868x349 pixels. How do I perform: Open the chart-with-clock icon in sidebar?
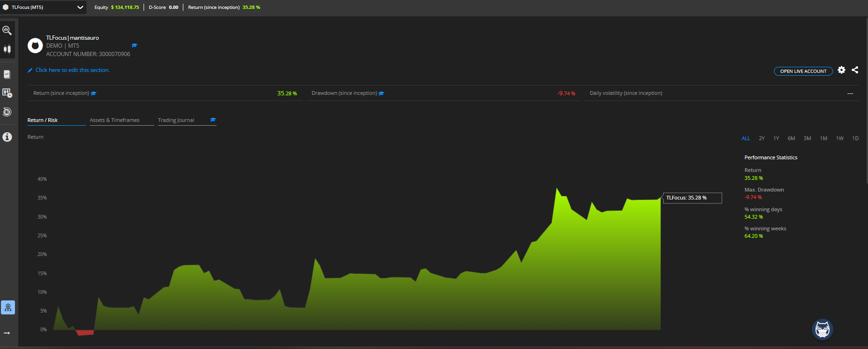click(7, 93)
